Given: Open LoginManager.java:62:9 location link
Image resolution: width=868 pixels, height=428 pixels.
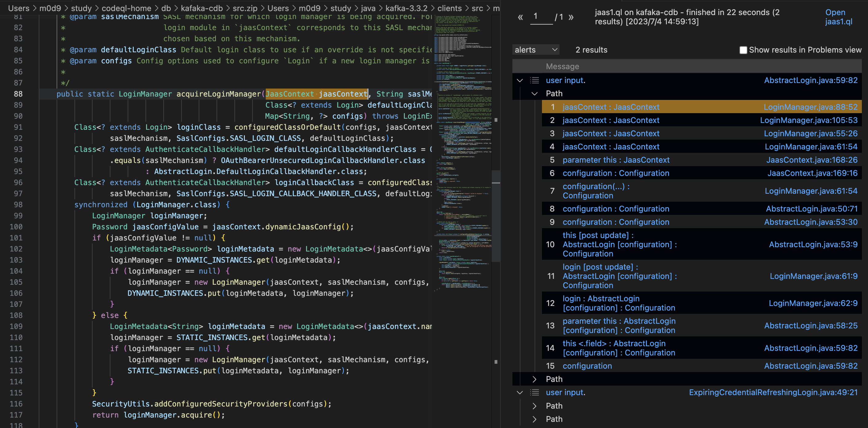Looking at the screenshot, I should pos(813,303).
